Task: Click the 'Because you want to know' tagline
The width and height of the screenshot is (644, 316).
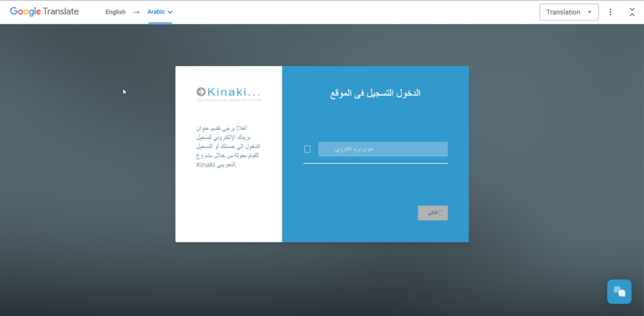Action: point(229,100)
